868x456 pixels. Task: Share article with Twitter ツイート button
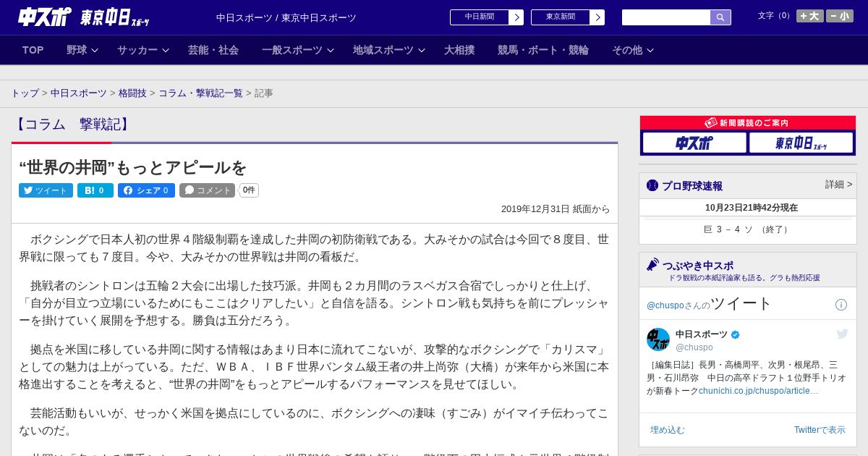[46, 190]
